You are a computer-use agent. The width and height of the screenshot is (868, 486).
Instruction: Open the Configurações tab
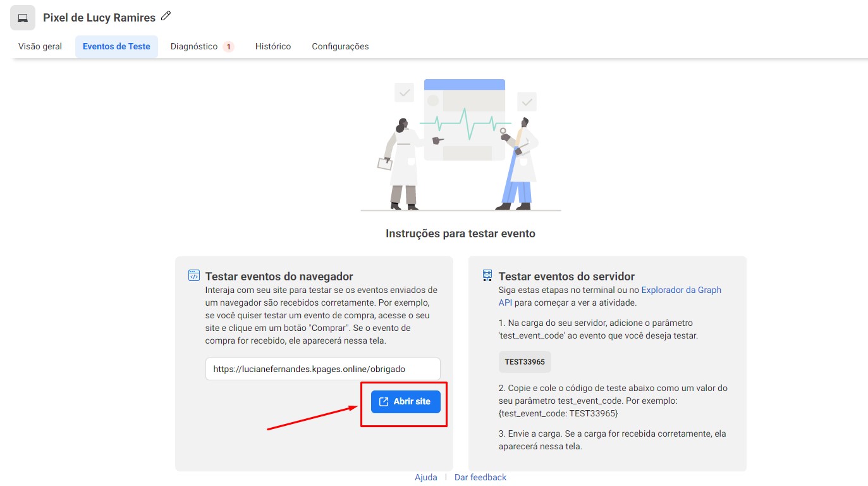pyautogui.click(x=340, y=47)
